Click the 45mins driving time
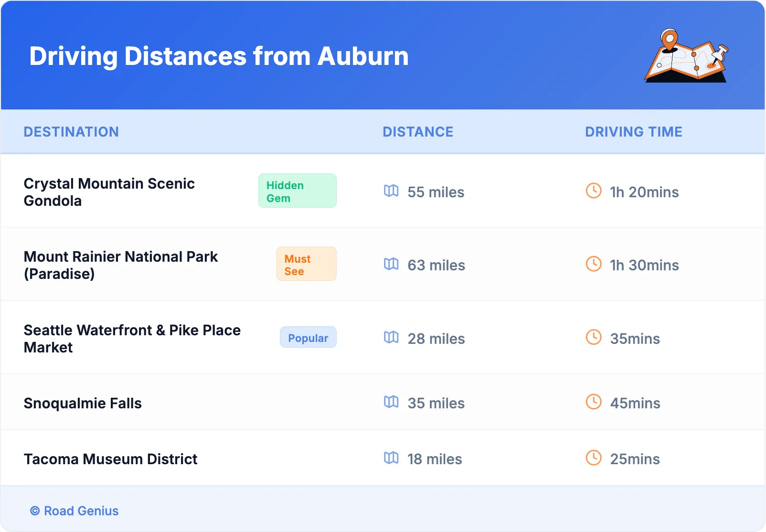This screenshot has width=766, height=532. pos(635,403)
